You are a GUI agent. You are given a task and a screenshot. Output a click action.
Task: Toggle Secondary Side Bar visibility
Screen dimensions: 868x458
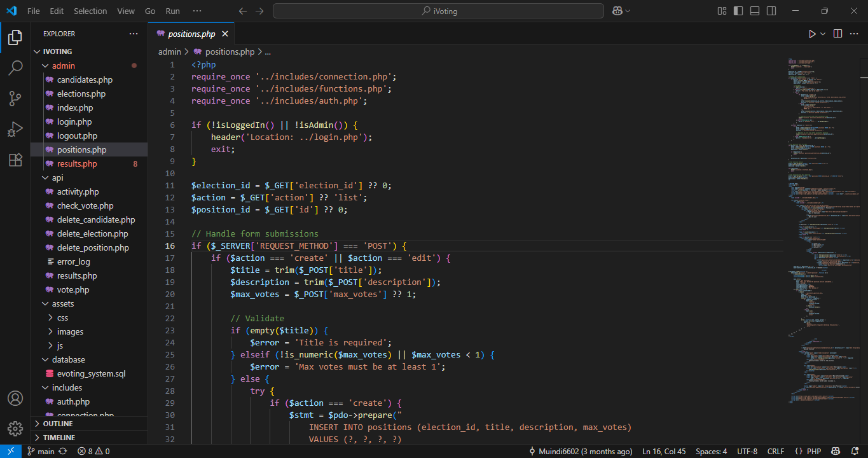pyautogui.click(x=771, y=11)
